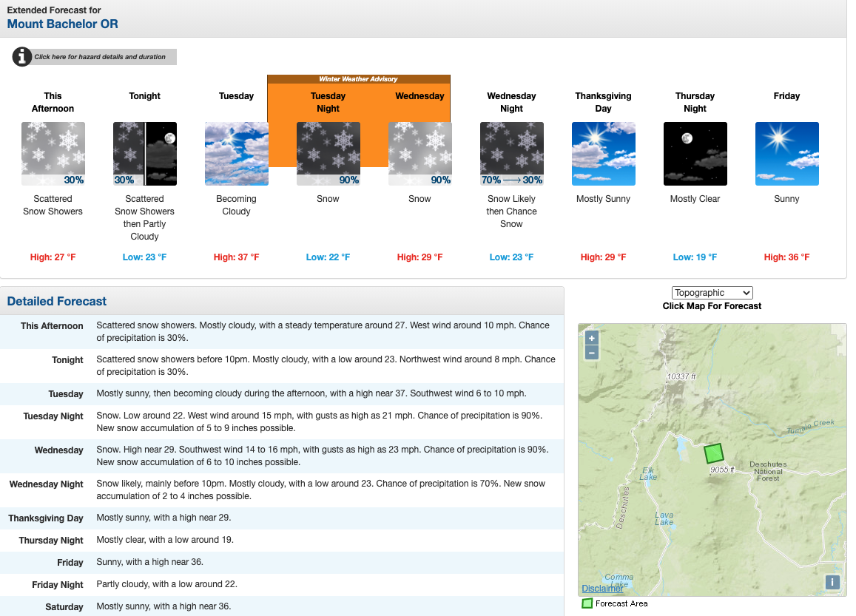
Task: Click Tonight snow showers then partly cloudy icon
Action: 145,154
